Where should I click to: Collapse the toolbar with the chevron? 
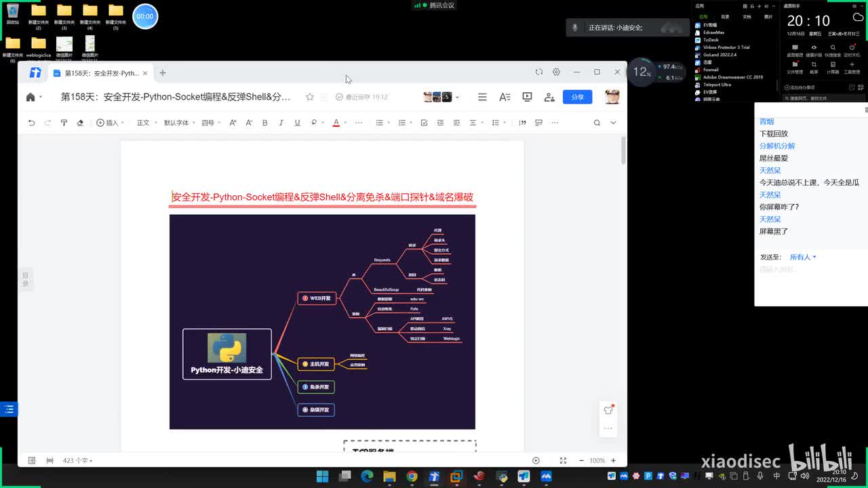coord(613,123)
